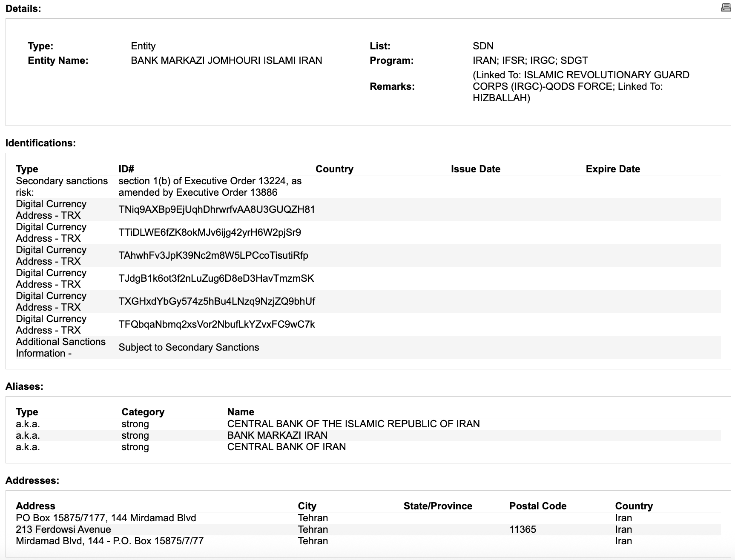Click the program value IRAN; IFSR; IRGC; SDGT
The height and width of the screenshot is (560, 735).
tap(530, 60)
